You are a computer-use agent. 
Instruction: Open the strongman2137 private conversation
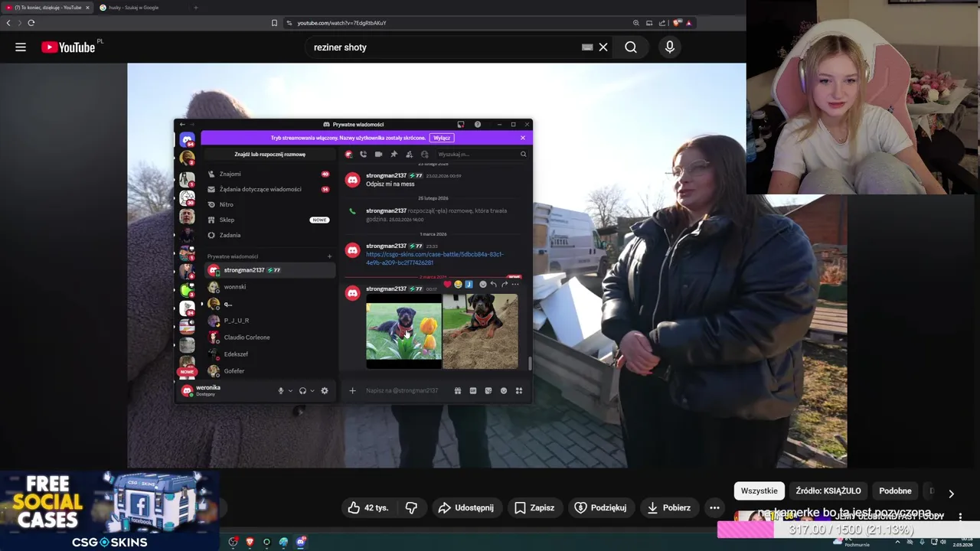coord(269,270)
